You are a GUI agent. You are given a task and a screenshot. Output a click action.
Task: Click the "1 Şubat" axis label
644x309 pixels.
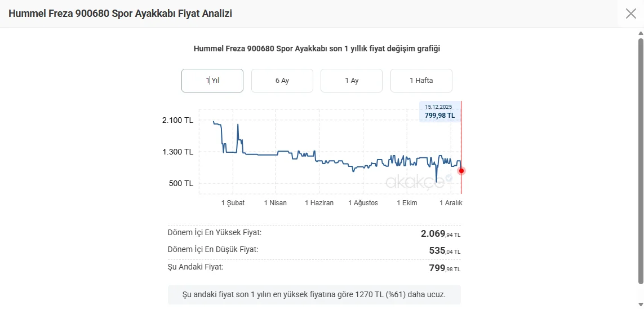pyautogui.click(x=233, y=203)
